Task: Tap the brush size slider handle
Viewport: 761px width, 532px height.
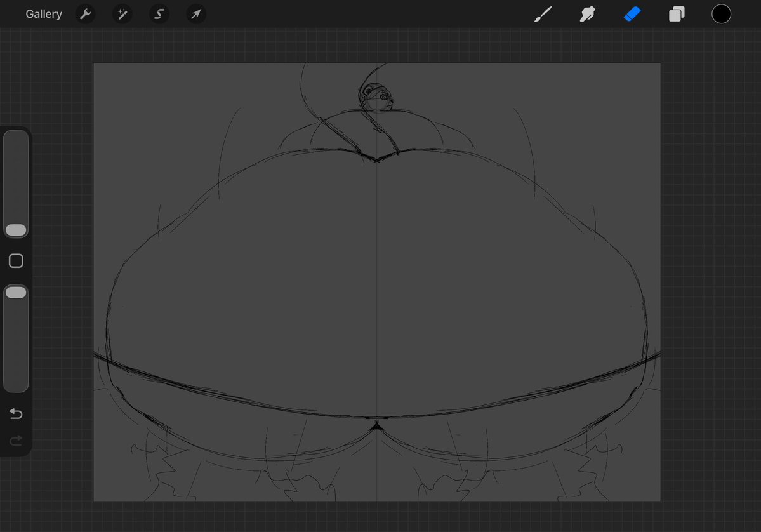Action: [x=16, y=230]
